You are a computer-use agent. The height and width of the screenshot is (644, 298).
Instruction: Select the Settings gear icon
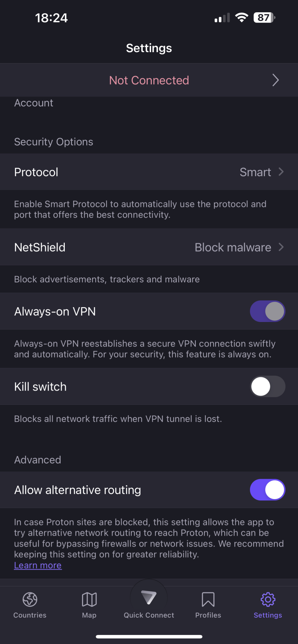tap(268, 599)
